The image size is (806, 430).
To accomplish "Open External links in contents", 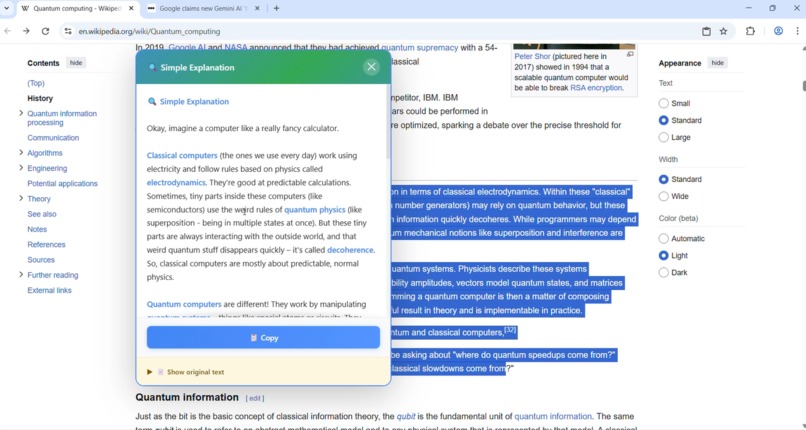I will pyautogui.click(x=49, y=290).
